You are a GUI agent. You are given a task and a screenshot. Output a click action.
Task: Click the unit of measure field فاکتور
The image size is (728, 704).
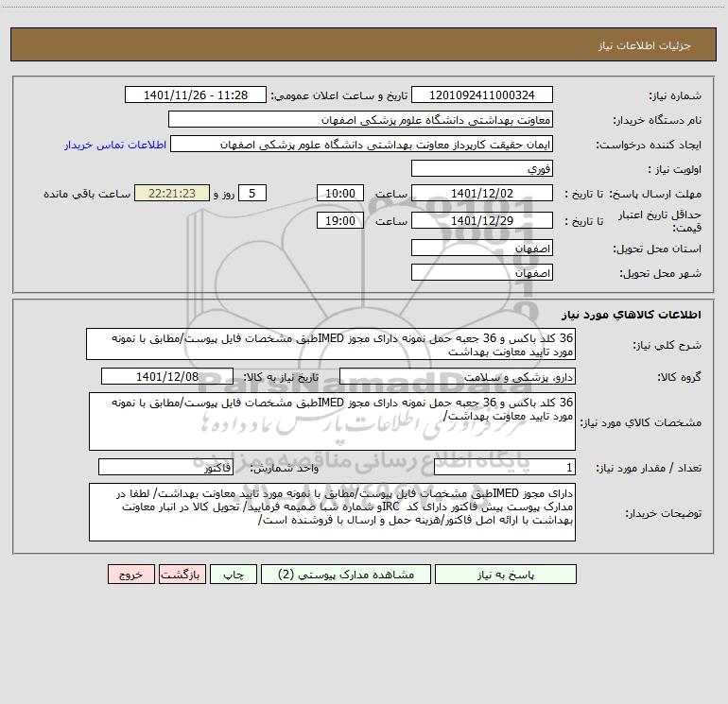[165, 468]
